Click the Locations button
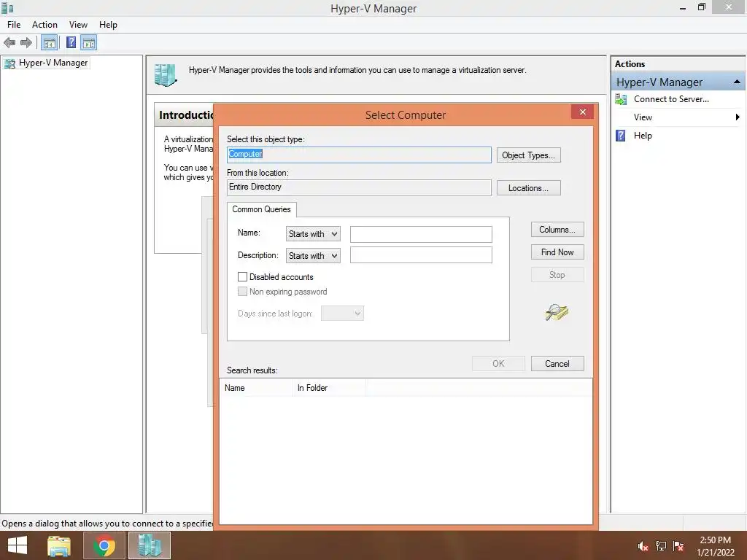Image resolution: width=747 pixels, height=560 pixels. tap(528, 188)
